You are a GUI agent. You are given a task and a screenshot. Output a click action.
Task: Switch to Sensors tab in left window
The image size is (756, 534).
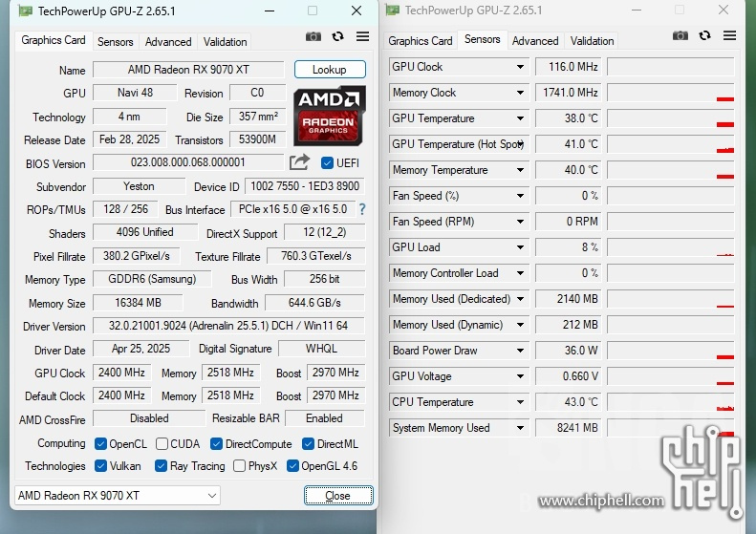116,42
